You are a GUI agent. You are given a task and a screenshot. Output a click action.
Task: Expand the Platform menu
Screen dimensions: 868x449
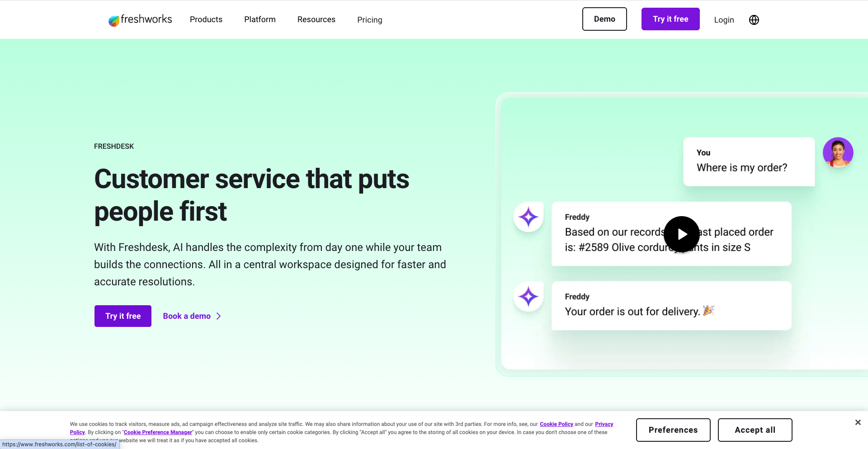(x=259, y=19)
